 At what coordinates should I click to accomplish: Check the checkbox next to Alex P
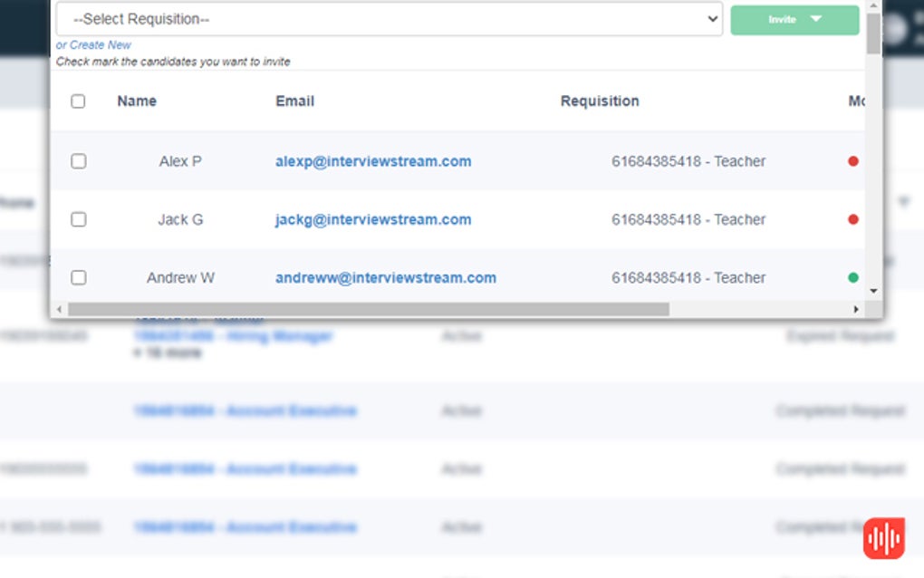78,160
